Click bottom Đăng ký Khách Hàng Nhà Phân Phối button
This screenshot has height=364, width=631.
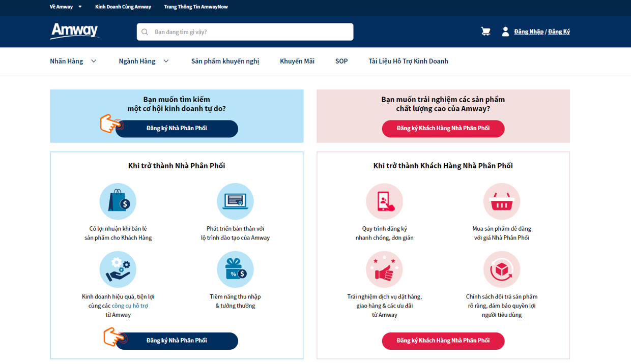click(x=443, y=341)
